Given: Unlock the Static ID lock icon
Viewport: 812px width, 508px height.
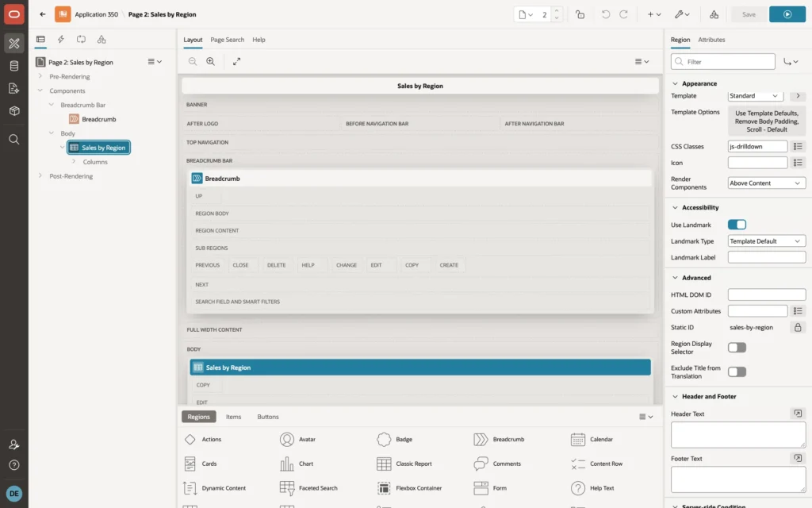Looking at the screenshot, I should [x=798, y=328].
